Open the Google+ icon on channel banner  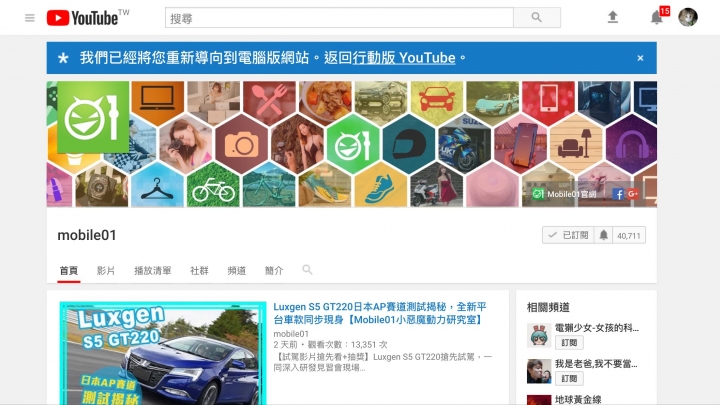click(633, 194)
